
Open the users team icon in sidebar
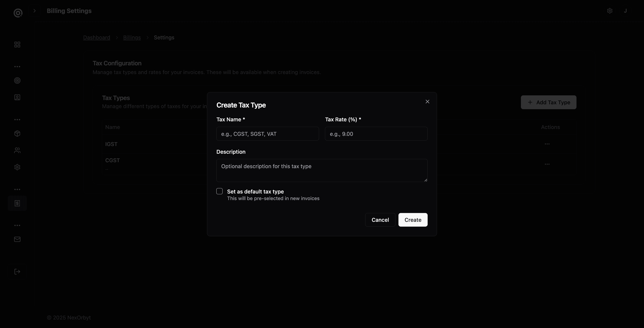[x=17, y=150]
